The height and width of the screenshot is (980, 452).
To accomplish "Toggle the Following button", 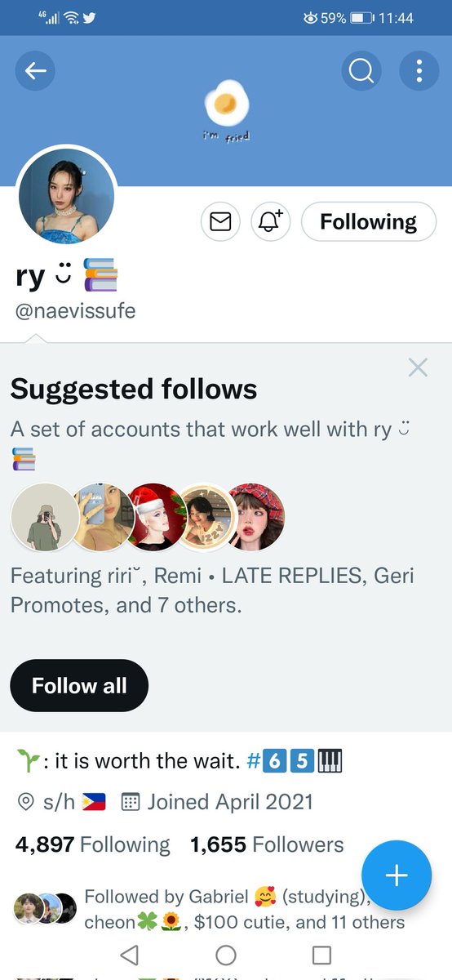I will pos(369,222).
